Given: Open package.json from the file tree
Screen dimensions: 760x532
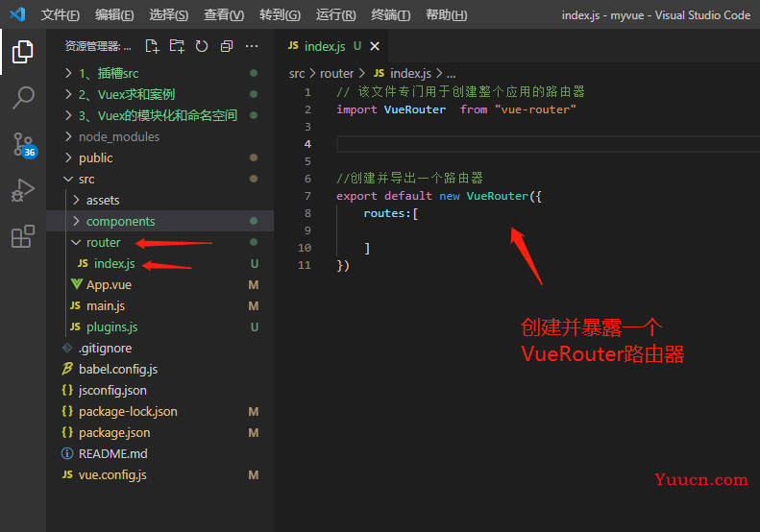Looking at the screenshot, I should pos(114,432).
